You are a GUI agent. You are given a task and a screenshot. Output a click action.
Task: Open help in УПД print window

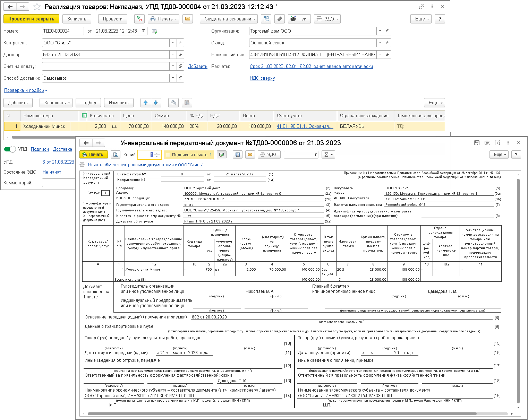[516, 155]
